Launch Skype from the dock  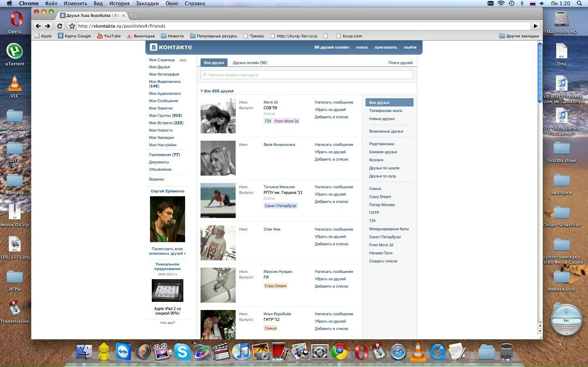coord(182,352)
